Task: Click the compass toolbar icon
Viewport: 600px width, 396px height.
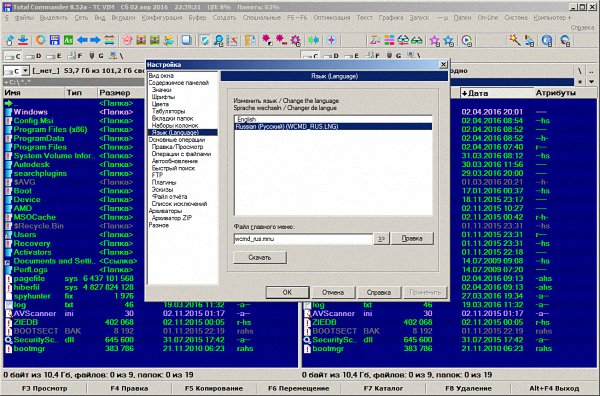Action: 331,40
